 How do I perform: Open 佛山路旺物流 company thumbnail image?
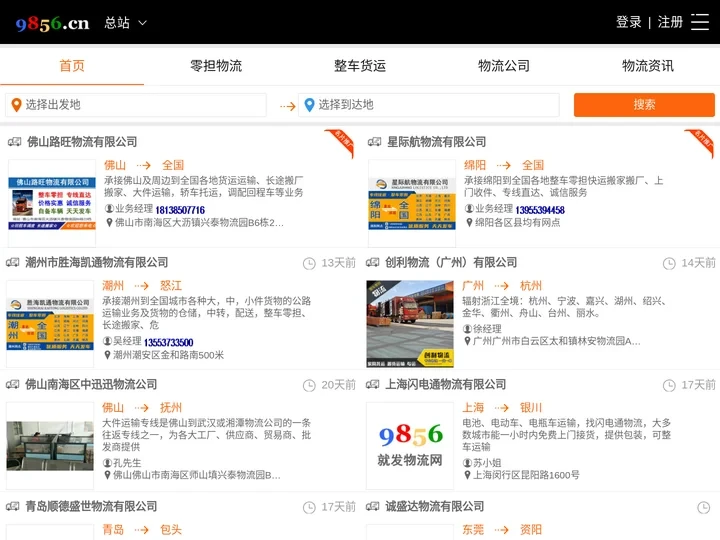52,203
